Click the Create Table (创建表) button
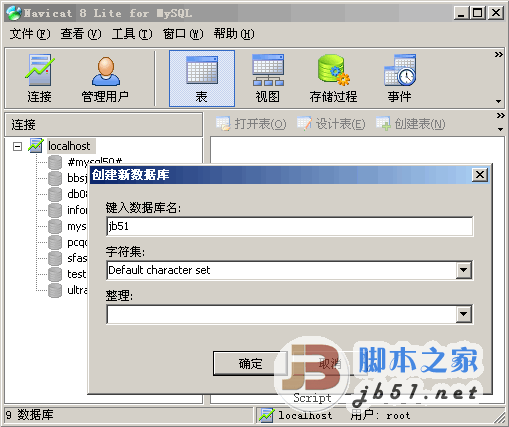The image size is (509, 427). 411,124
